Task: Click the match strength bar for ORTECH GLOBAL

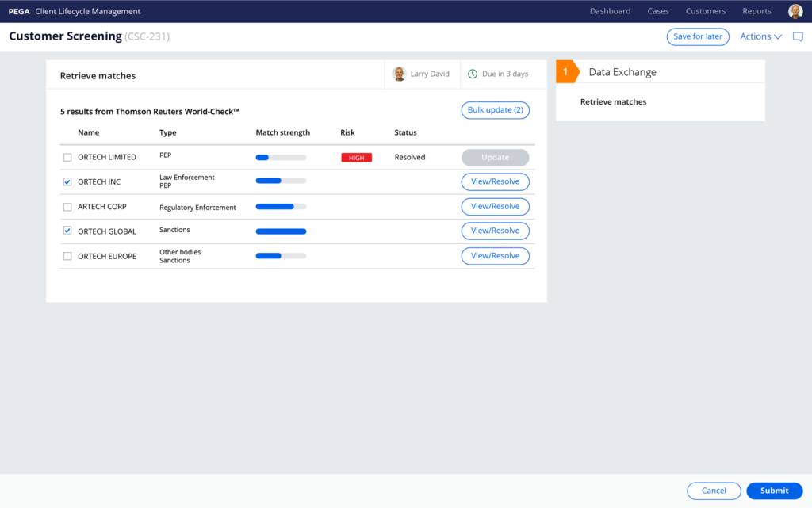Action: (x=280, y=231)
